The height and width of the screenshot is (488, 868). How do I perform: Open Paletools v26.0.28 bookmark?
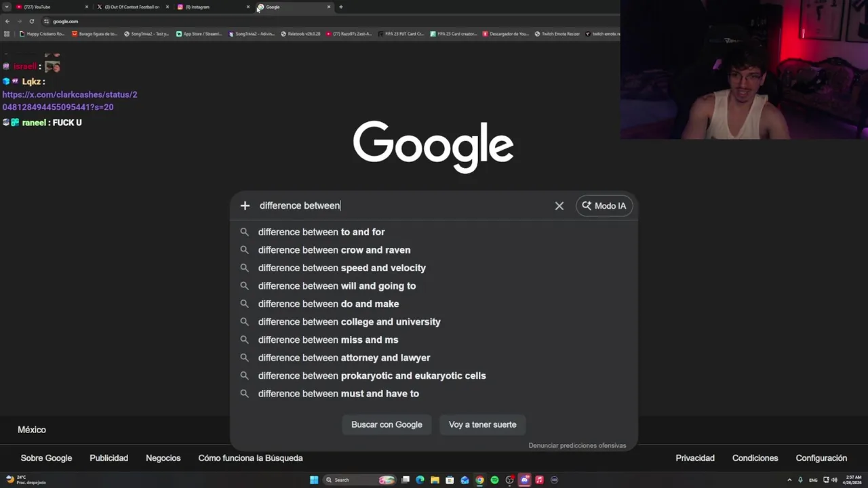(300, 34)
